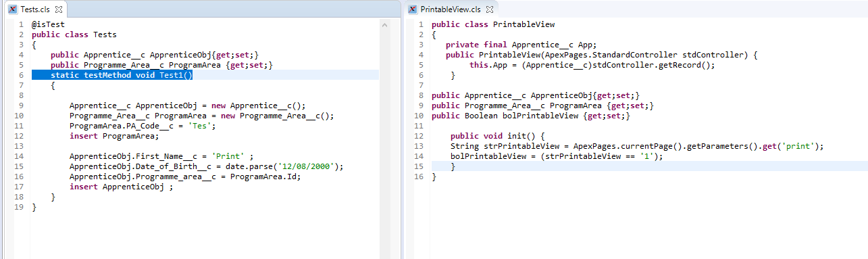This screenshot has height=259, width=868.
Task: Click the bolPrintableView assignment line
Action: [x=557, y=156]
